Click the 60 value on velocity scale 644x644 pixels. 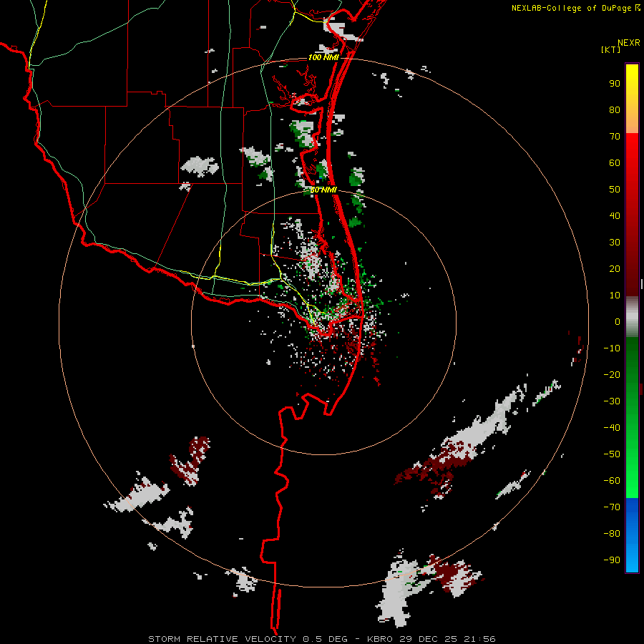(615, 162)
